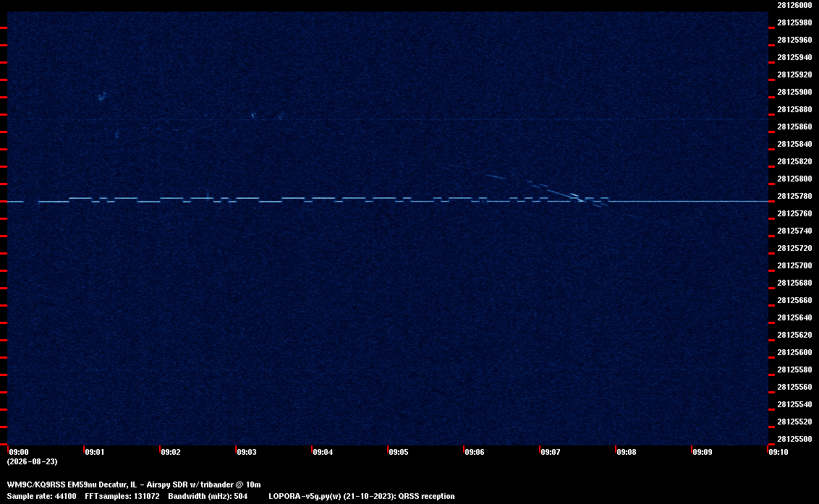Click frequency label 28125760
Screen dimensions: 819x504
[x=794, y=213]
